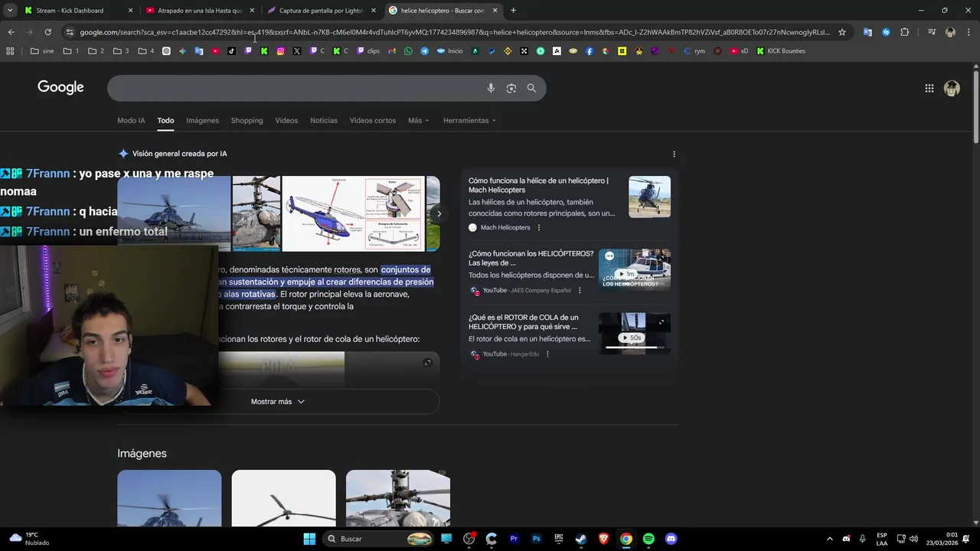Select the Imágenes search tab
Viewport: 980px width, 551px height.
[202, 120]
